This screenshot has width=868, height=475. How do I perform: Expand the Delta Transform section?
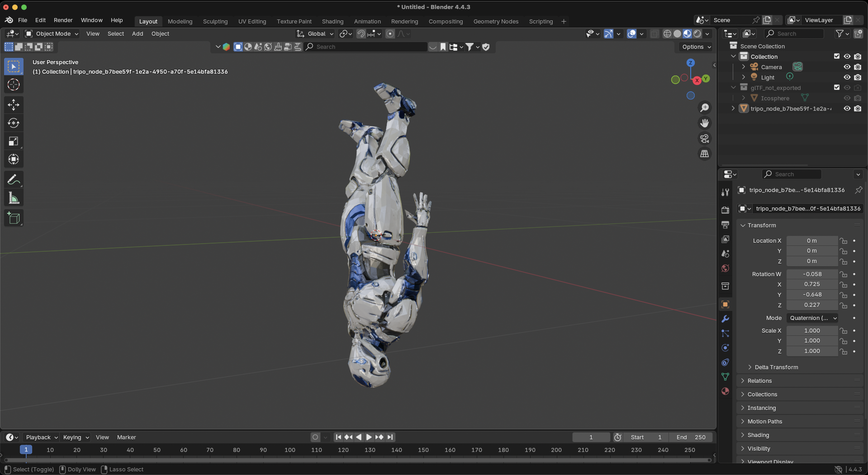(776, 367)
